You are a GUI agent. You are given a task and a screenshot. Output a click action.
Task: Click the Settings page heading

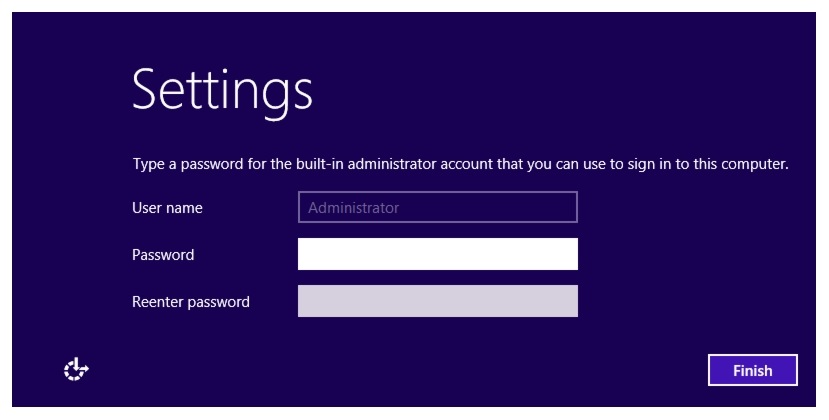pyautogui.click(x=222, y=90)
